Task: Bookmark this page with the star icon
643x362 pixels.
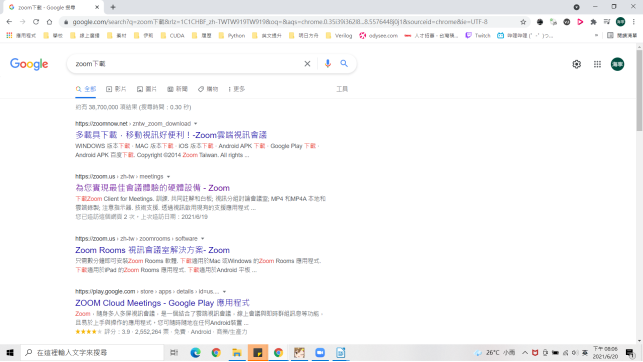Action: (523, 22)
